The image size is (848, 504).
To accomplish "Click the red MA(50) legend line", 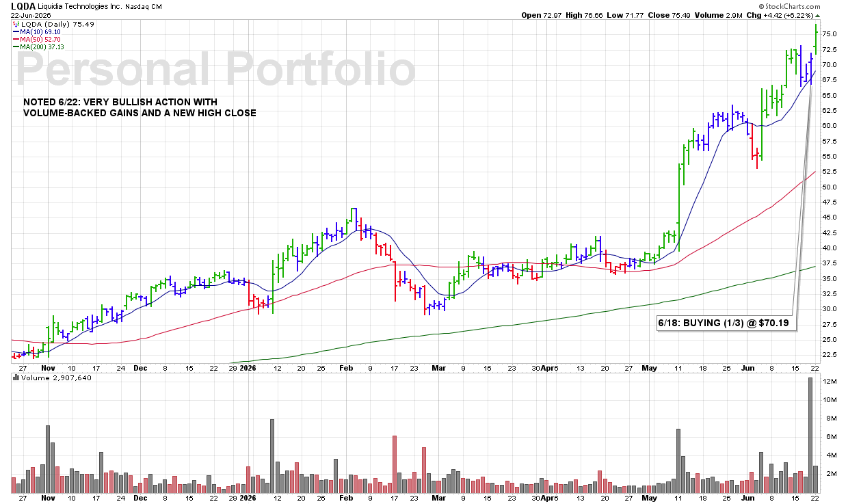I will (15, 39).
